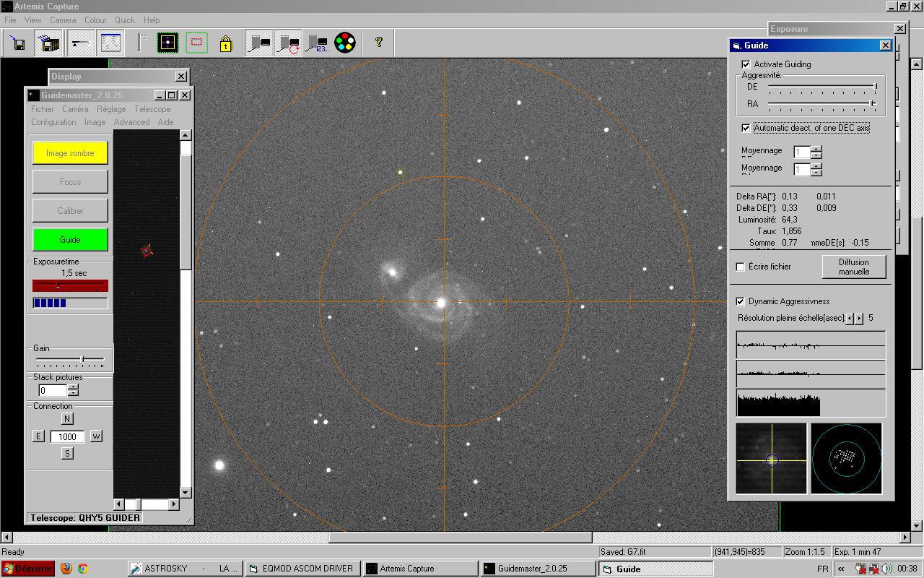Toggle the crosshair reticle toolbar icon
Screen dimensions: 924x578
(x=167, y=43)
